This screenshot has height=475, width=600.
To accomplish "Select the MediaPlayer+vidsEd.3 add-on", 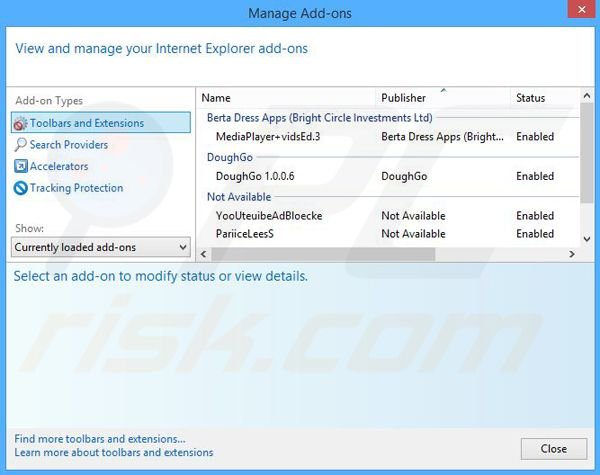I will tap(389, 137).
